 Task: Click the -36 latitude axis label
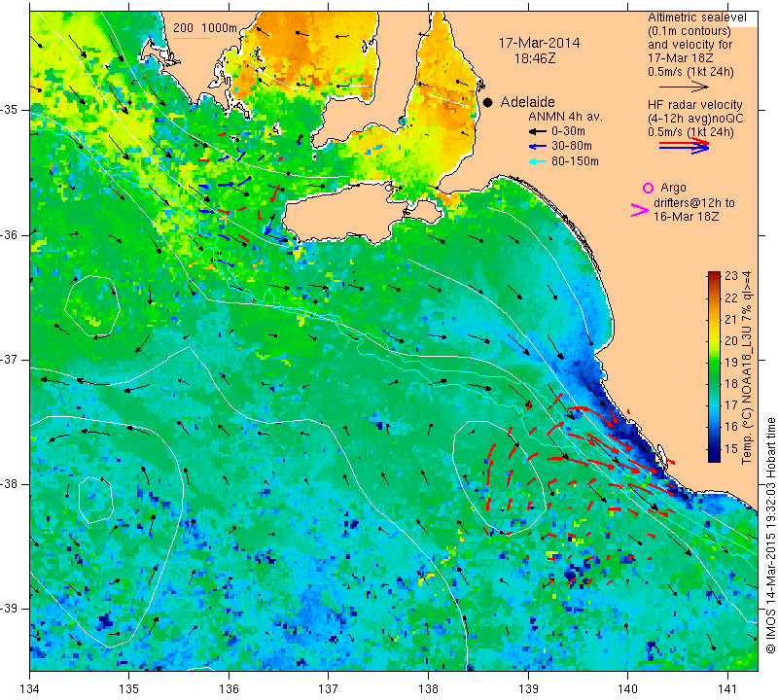click(10, 234)
